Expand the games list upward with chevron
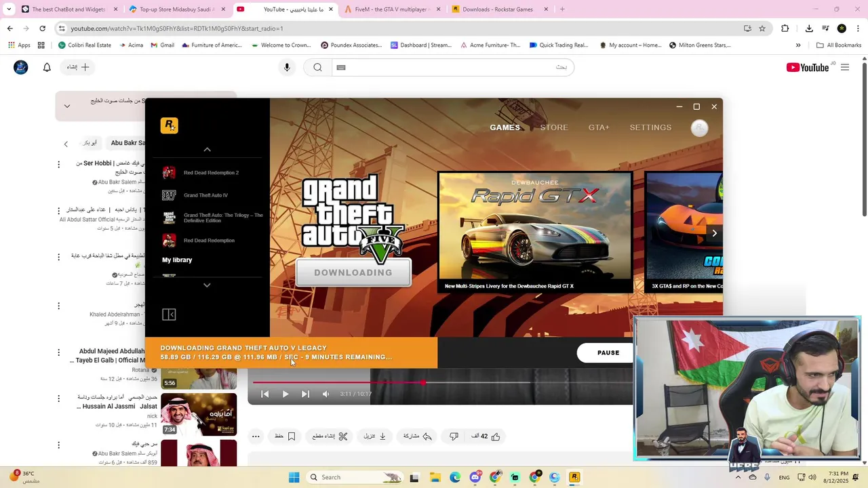The image size is (868, 488). (x=207, y=149)
